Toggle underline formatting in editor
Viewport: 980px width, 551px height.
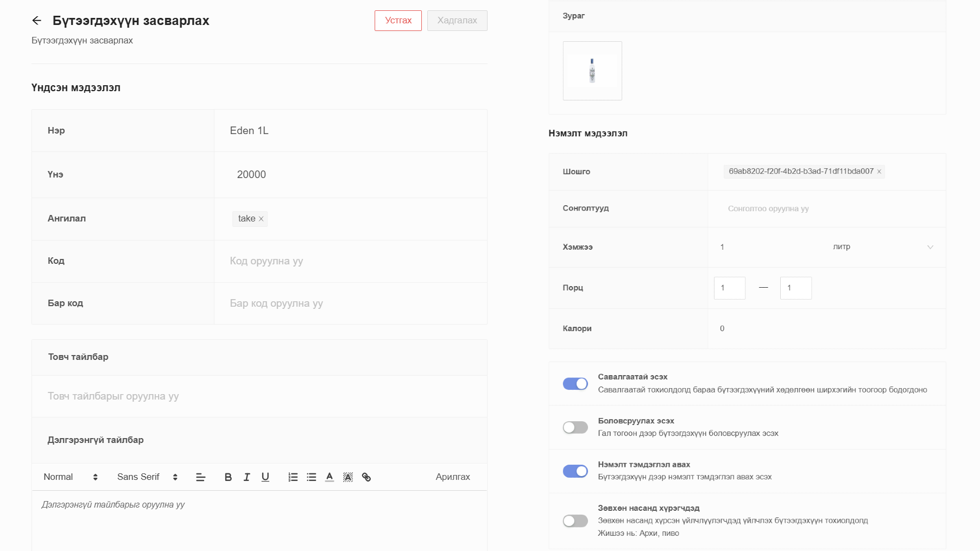tap(265, 477)
